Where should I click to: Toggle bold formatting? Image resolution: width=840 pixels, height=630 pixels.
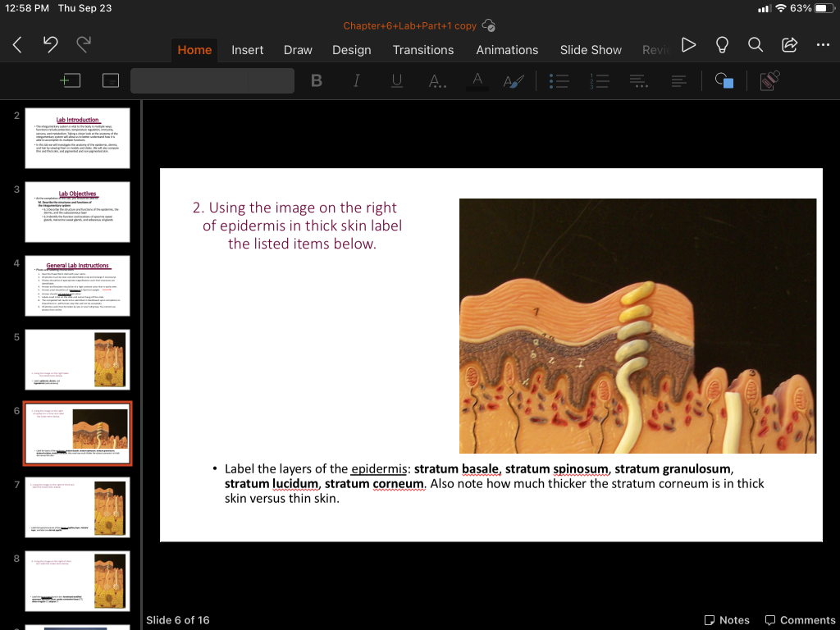pos(317,80)
